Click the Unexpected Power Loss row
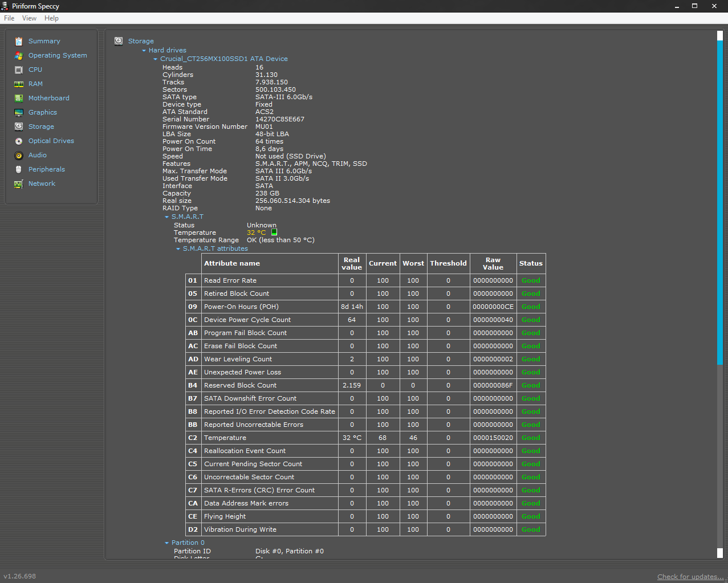The height and width of the screenshot is (583, 728). point(365,372)
